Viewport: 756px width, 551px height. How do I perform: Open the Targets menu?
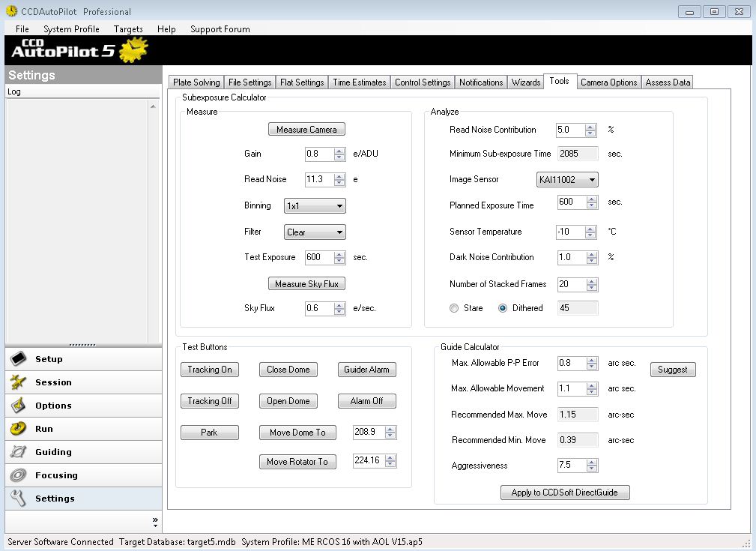(x=128, y=29)
